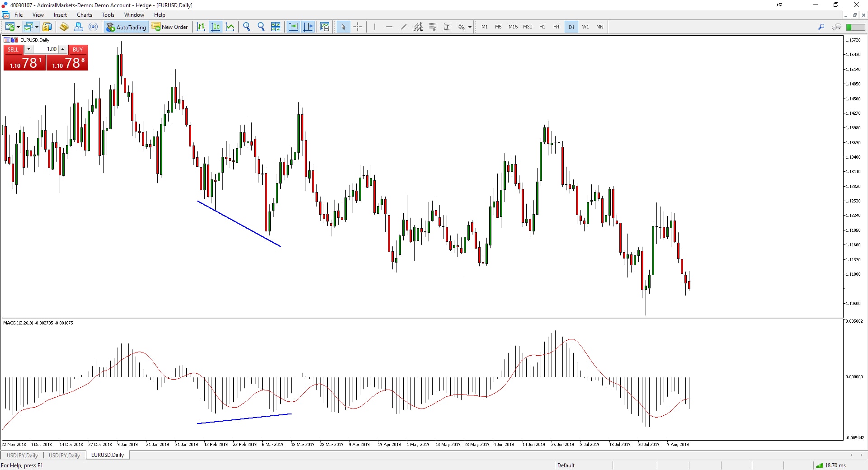
Task: Draw a horizontal line on the chart
Action: pyautogui.click(x=389, y=27)
